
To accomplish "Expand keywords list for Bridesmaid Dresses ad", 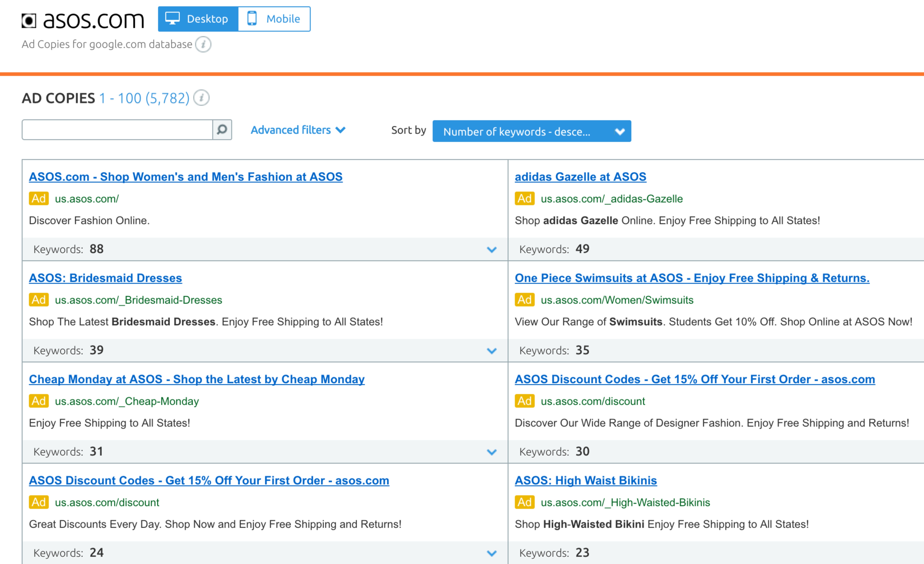I will pos(492,351).
